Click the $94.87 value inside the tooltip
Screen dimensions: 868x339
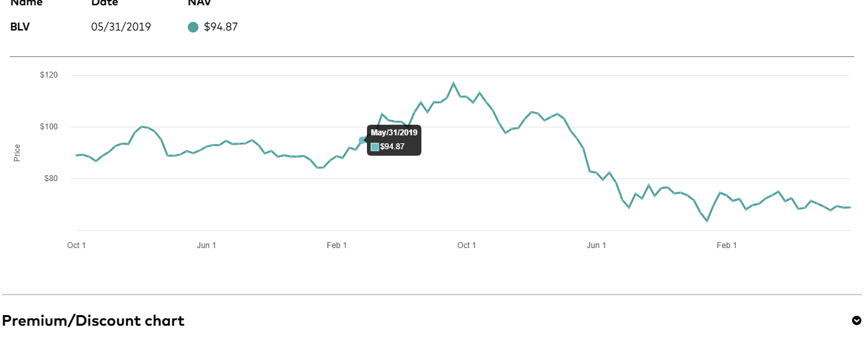click(x=392, y=147)
